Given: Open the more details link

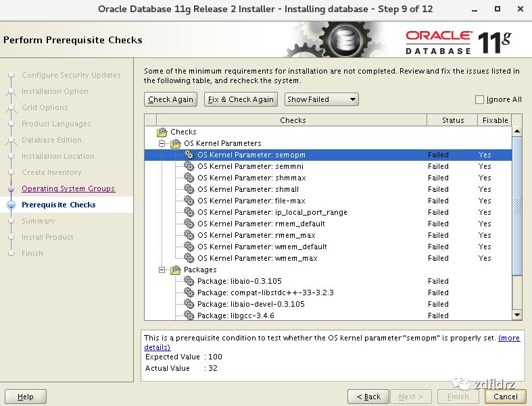Looking at the screenshot, I should [509, 338].
